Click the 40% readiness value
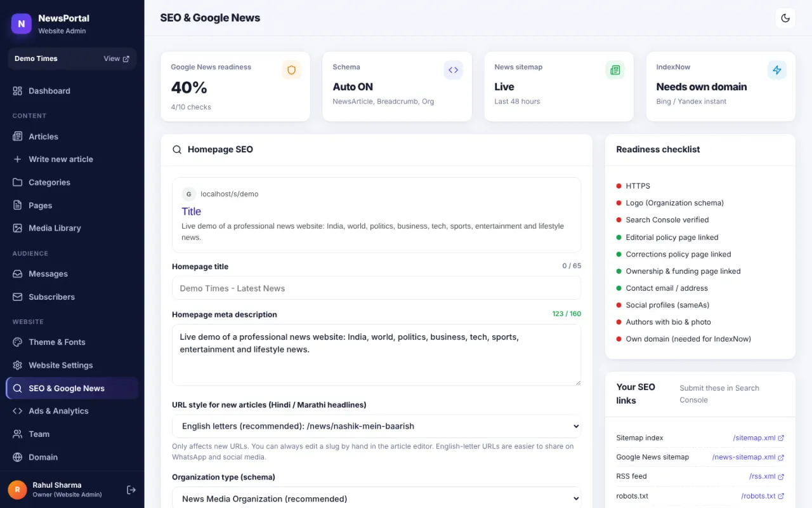 pyautogui.click(x=189, y=87)
